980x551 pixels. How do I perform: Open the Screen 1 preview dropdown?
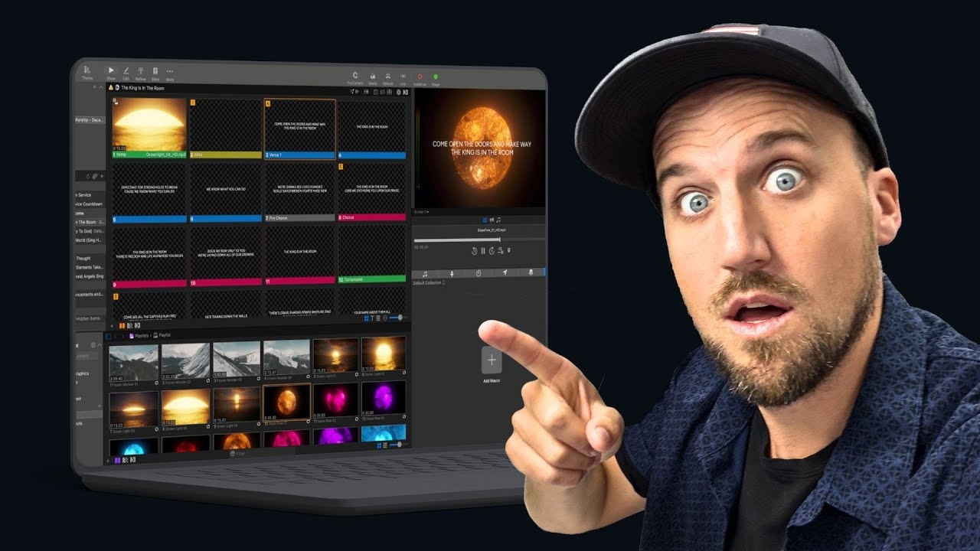pos(422,211)
